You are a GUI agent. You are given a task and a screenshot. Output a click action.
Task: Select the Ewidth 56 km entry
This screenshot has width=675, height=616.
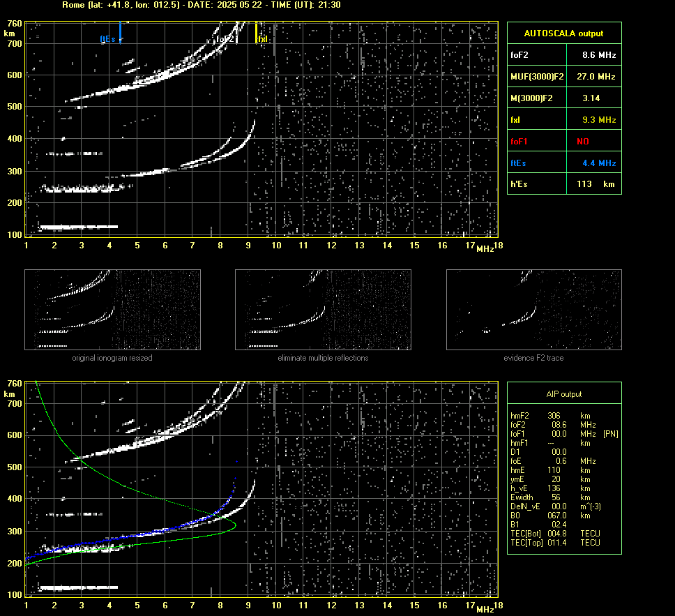coord(550,497)
